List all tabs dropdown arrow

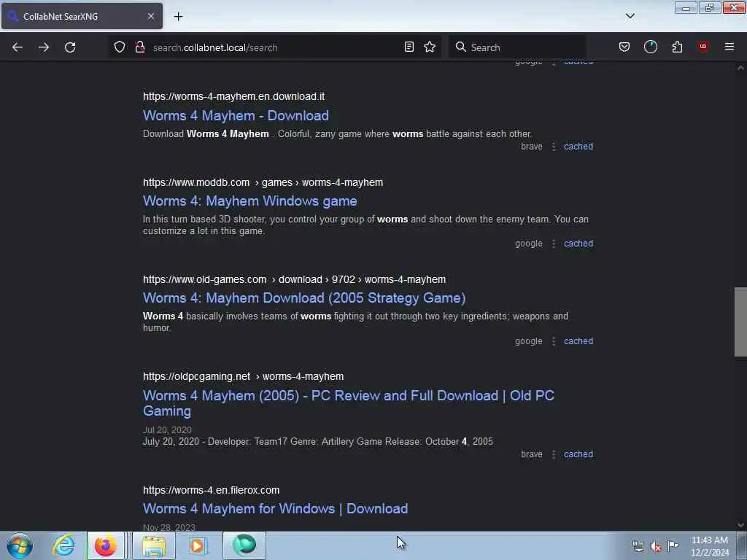pos(630,16)
